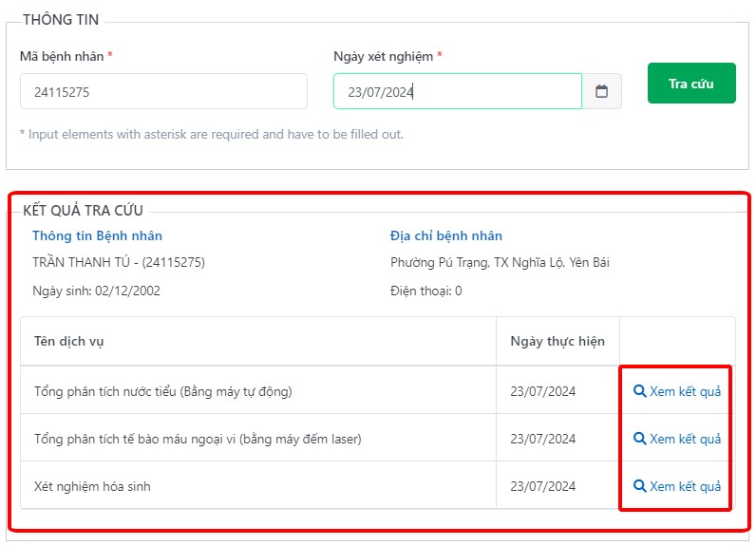Select the Xét nghiệm hóa sinh row text

coord(92,486)
